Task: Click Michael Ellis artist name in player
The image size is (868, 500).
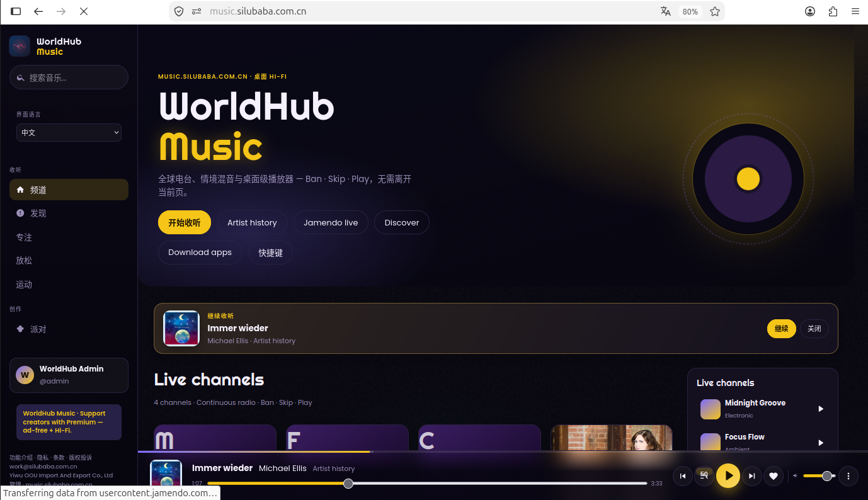Action: (x=283, y=468)
